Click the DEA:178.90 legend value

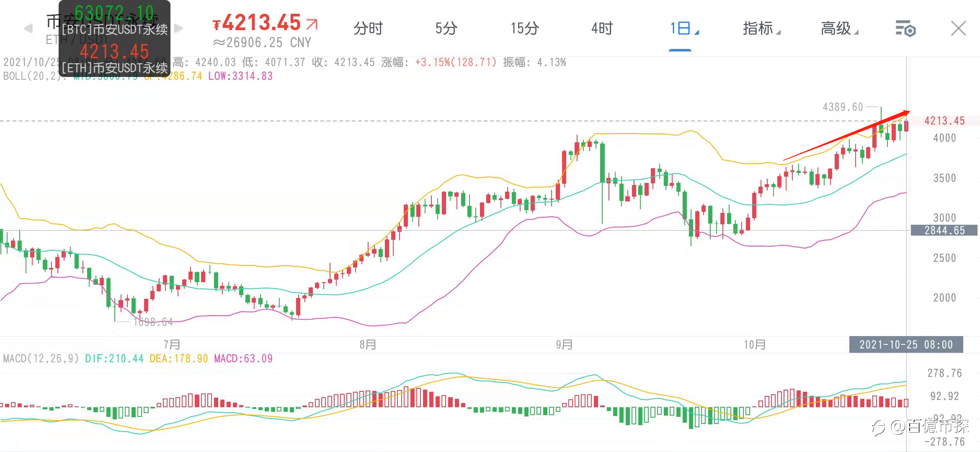coord(179,359)
